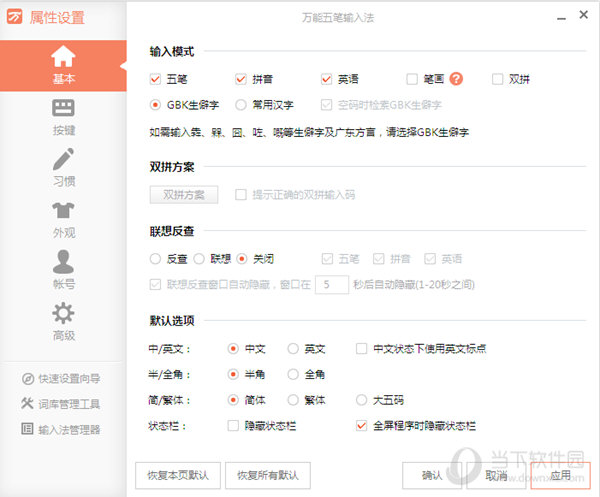Screen dimensions: 600x497
Task: Select 简体 character radio button
Action: pos(233,400)
